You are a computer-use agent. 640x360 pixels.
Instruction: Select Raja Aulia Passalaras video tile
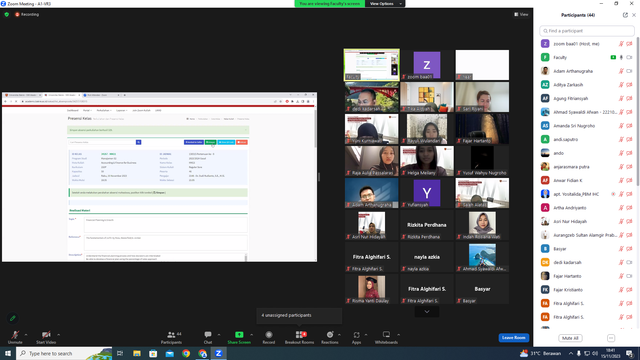pos(371,161)
